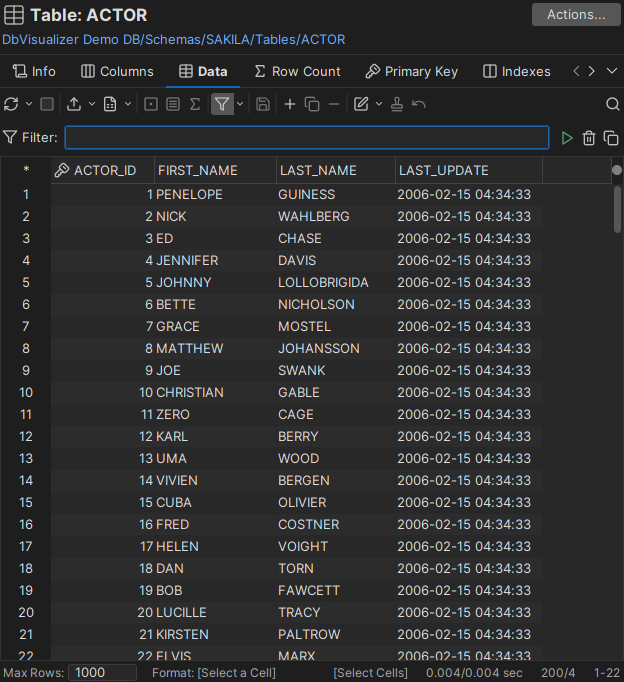
Task: Click last update cell in UMA row
Action: click(x=469, y=458)
